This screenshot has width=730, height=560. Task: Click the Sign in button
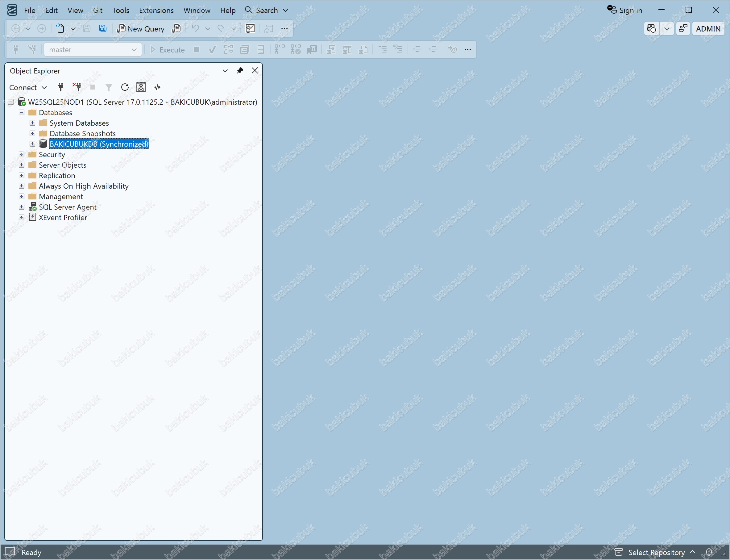click(624, 10)
